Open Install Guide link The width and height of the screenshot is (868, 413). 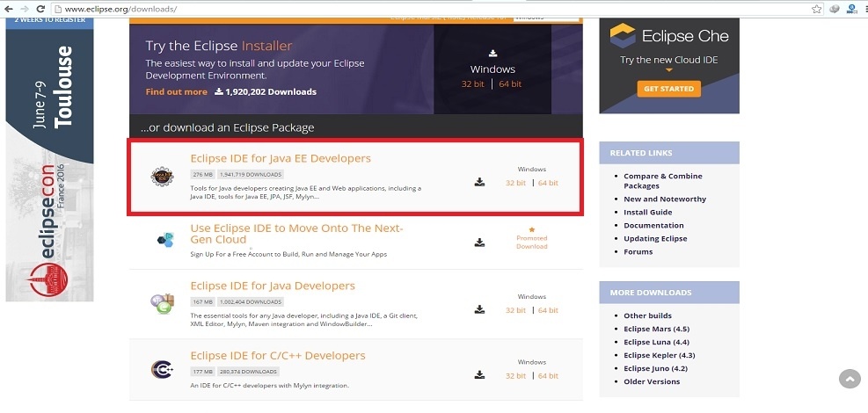(647, 213)
